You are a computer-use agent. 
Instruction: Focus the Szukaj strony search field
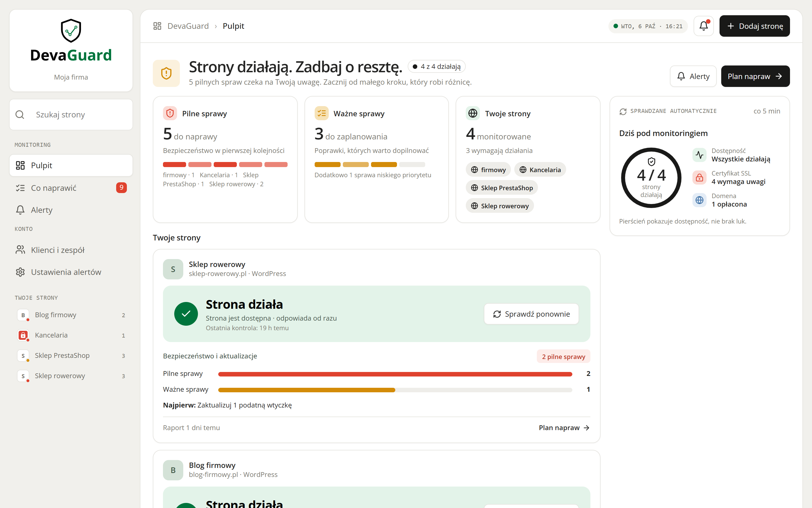click(71, 115)
